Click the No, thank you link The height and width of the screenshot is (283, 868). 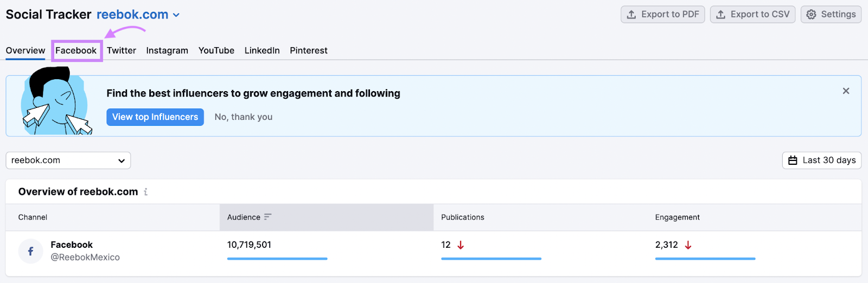coord(244,117)
